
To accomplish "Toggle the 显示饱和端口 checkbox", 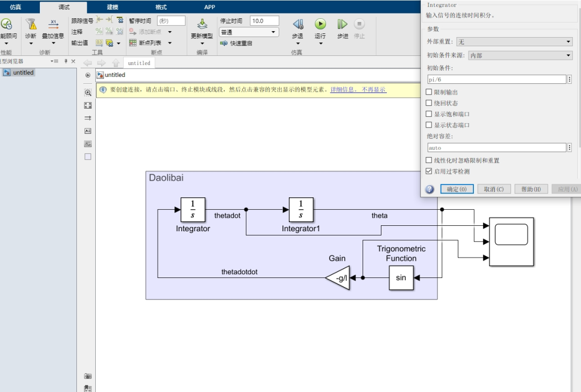I will [x=429, y=114].
